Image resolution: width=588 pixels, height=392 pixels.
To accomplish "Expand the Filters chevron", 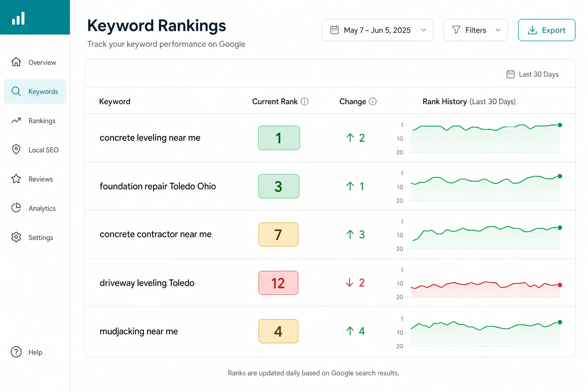I will [x=498, y=30].
